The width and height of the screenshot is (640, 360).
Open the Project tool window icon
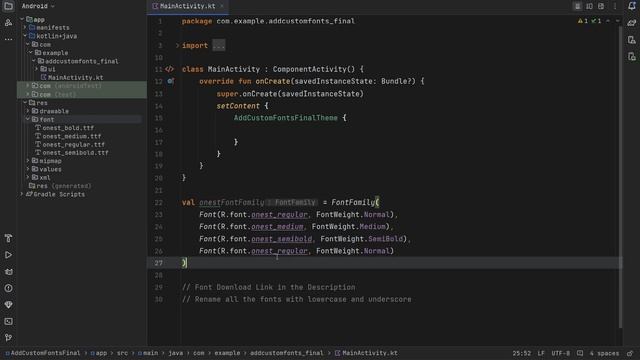pos(8,6)
